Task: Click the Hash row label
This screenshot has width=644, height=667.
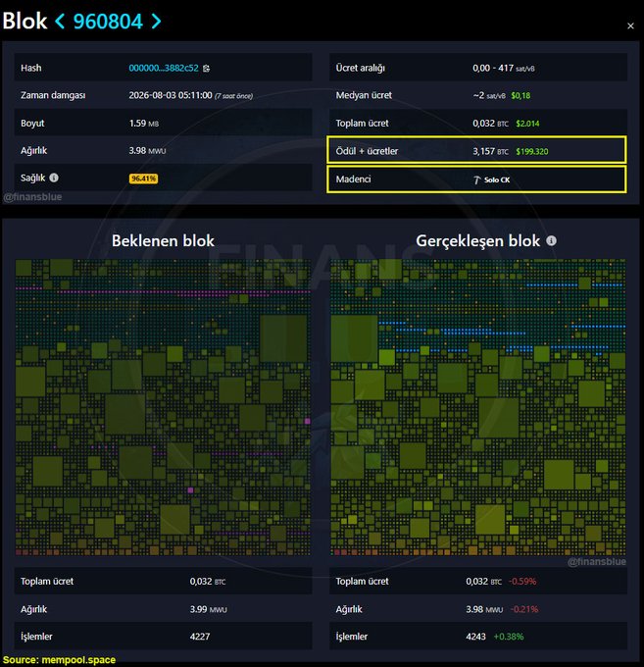Action: pos(31,68)
